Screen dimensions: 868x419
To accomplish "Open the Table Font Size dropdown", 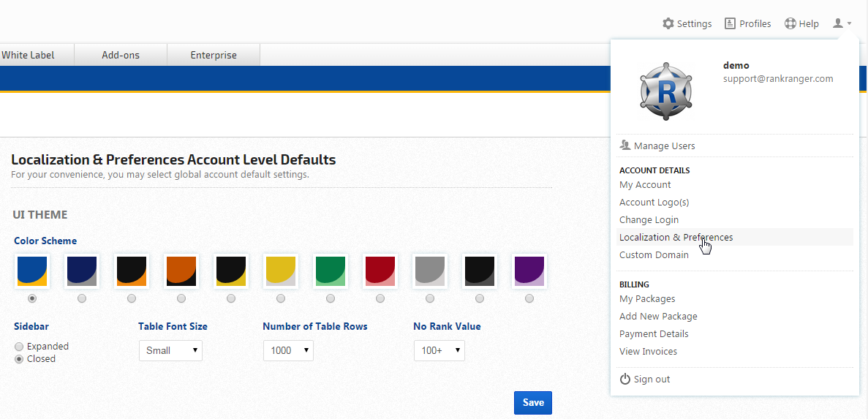I will [x=170, y=350].
